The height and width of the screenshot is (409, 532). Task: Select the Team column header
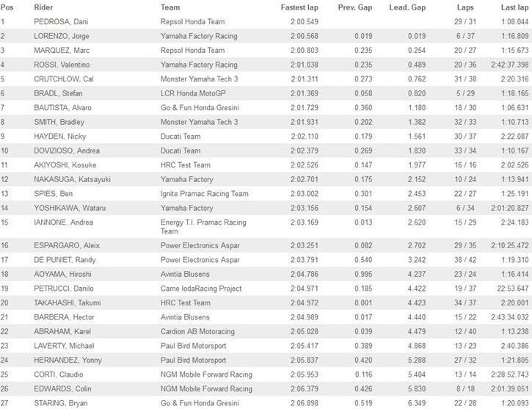[x=170, y=7]
